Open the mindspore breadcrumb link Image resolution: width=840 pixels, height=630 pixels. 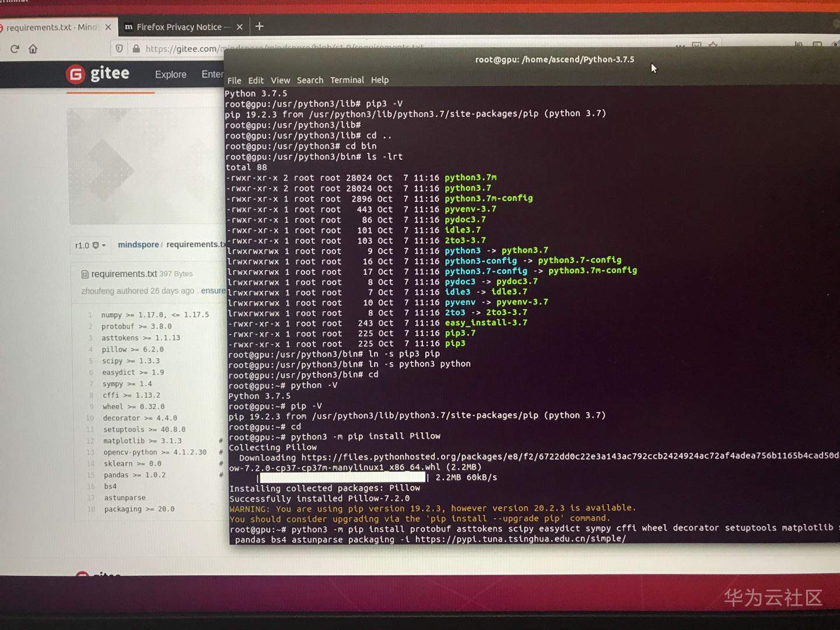coord(138,244)
